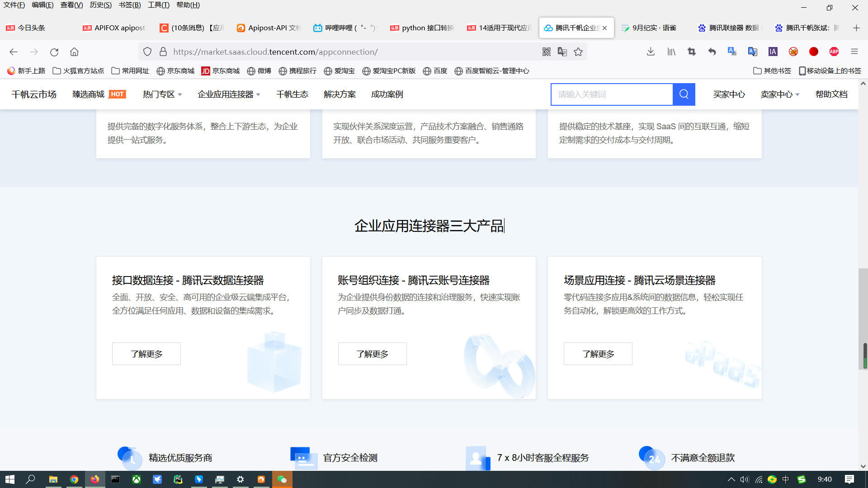
Task: Click the blue search magnifier button
Action: coord(684,94)
